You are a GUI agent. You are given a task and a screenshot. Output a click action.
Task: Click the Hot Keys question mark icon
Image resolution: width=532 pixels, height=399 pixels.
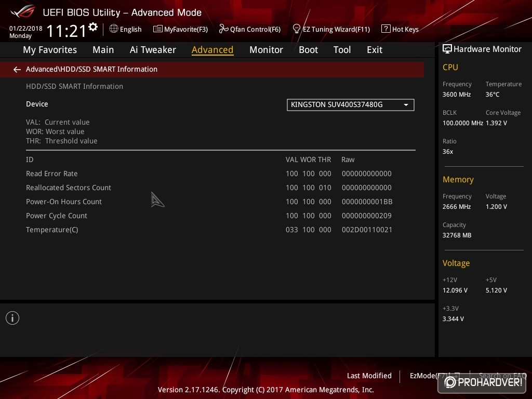pos(386,29)
